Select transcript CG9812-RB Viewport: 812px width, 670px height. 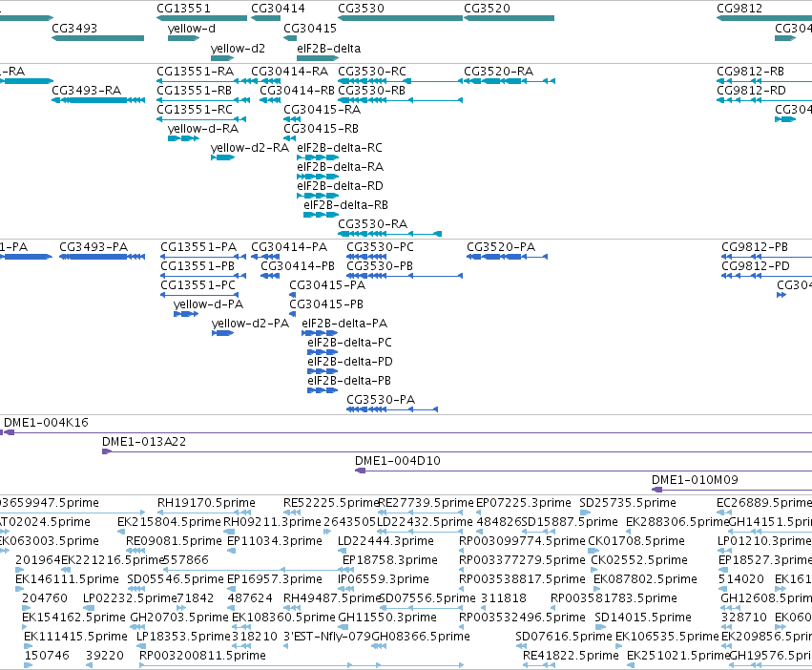[750, 72]
